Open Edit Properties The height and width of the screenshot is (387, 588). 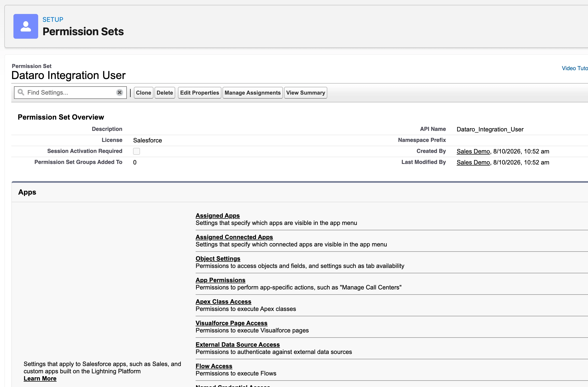[x=200, y=93]
